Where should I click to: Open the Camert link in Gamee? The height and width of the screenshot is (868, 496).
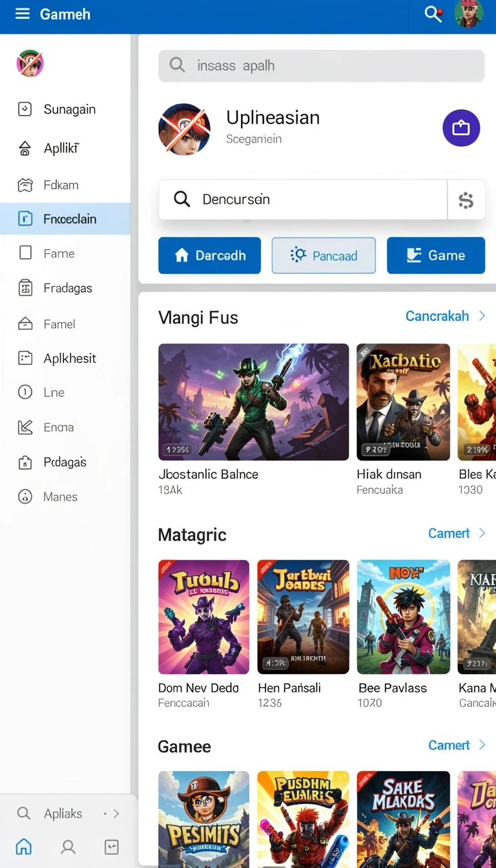click(x=449, y=745)
